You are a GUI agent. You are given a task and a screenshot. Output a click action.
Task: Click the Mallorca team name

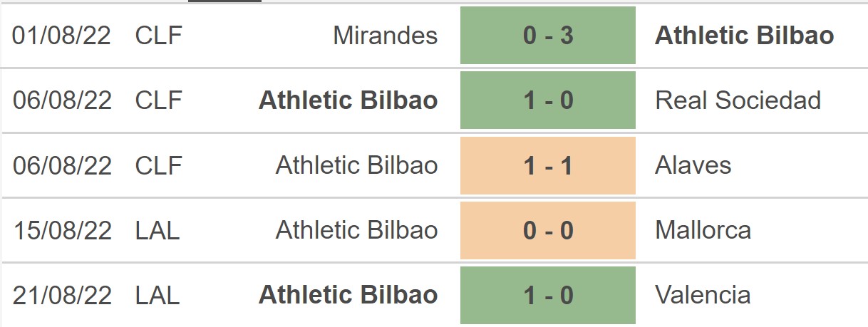tap(703, 230)
